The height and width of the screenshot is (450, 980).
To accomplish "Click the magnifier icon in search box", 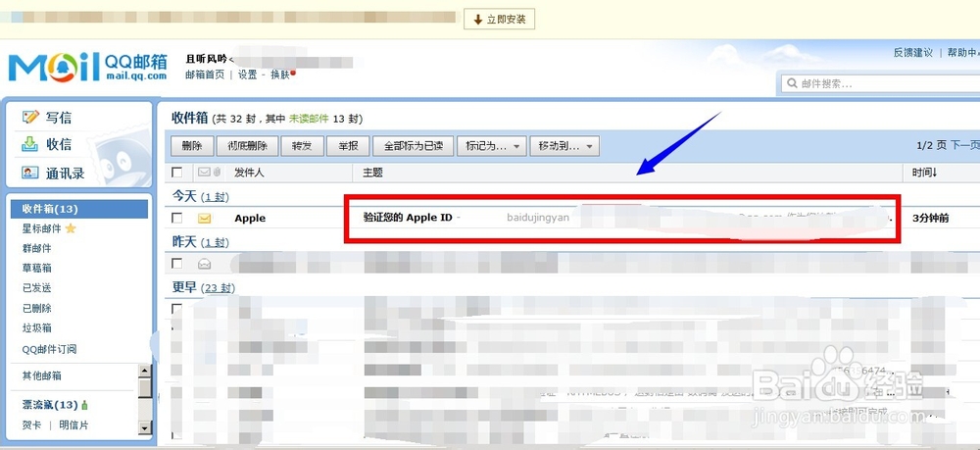I will pos(793,83).
